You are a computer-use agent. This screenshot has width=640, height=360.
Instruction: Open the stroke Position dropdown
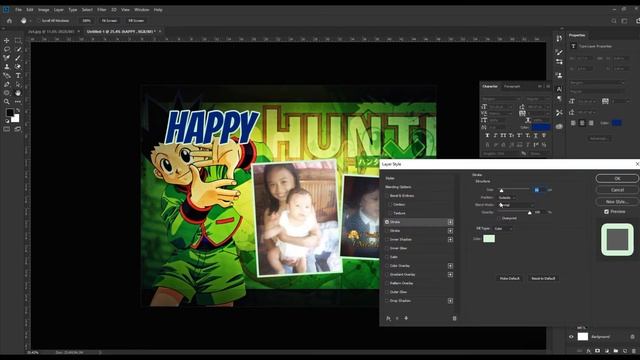(507, 198)
